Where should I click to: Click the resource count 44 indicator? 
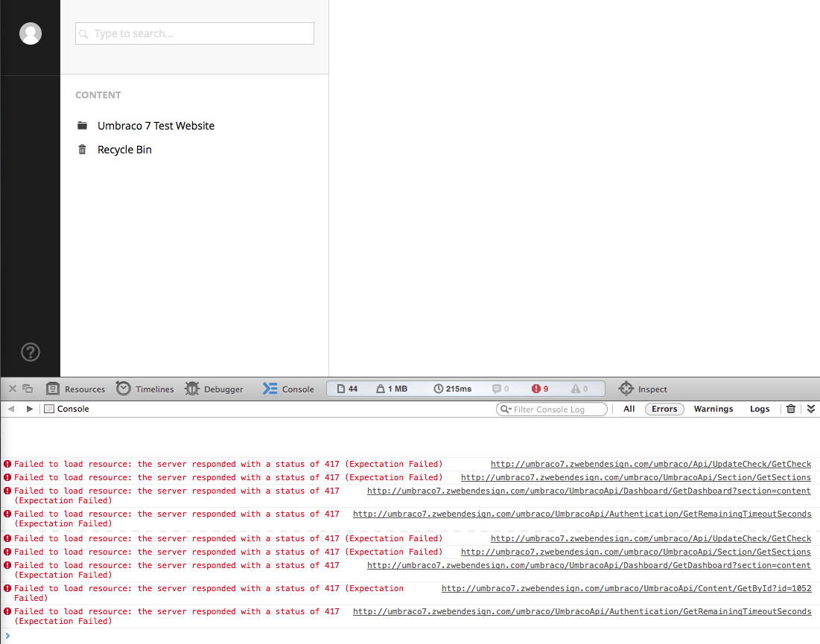348,389
